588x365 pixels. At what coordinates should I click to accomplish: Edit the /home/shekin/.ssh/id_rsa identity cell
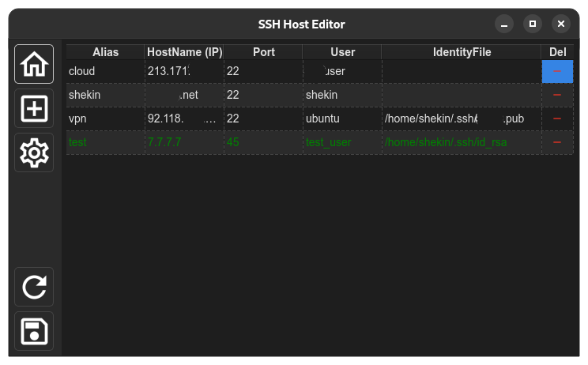pos(462,142)
